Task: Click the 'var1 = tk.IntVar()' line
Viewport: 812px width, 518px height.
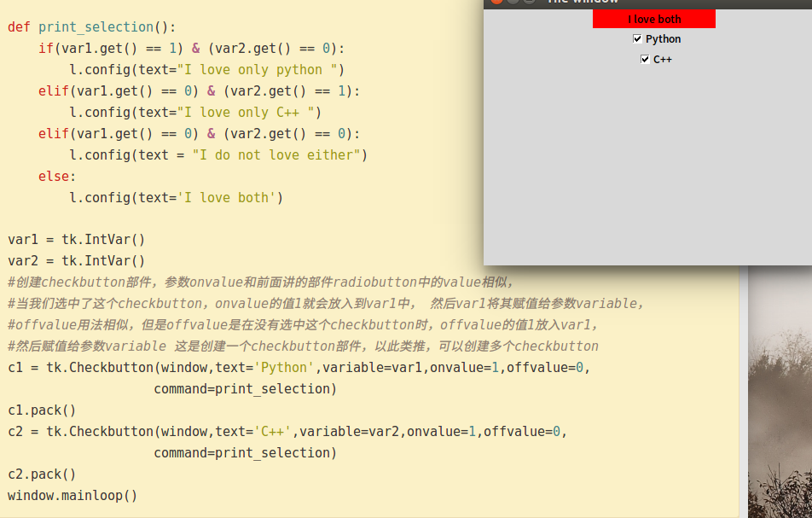Action: pyautogui.click(x=76, y=240)
